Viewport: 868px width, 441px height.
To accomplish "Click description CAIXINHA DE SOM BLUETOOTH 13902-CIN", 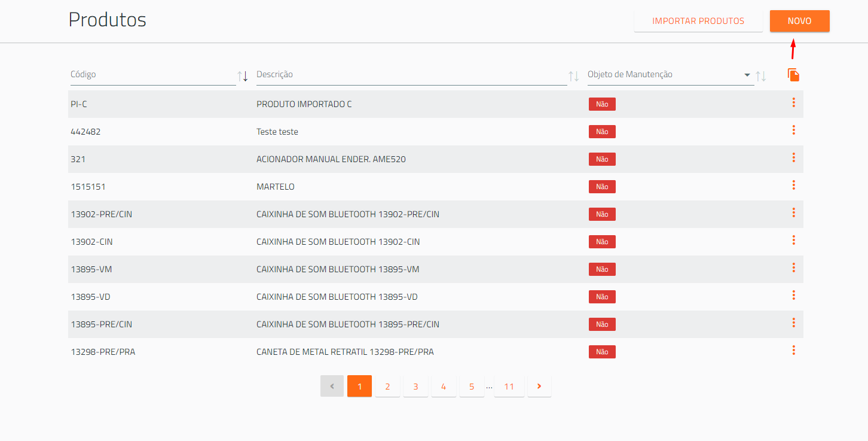I will click(x=338, y=242).
